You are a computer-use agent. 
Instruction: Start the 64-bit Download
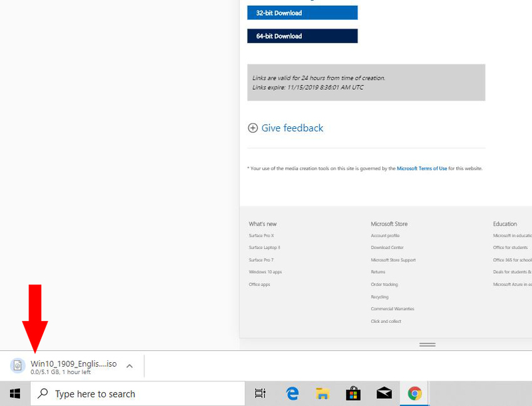coord(303,36)
